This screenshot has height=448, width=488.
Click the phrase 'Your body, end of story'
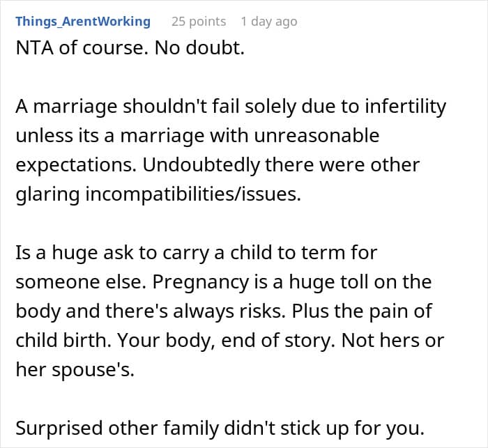coord(225,341)
